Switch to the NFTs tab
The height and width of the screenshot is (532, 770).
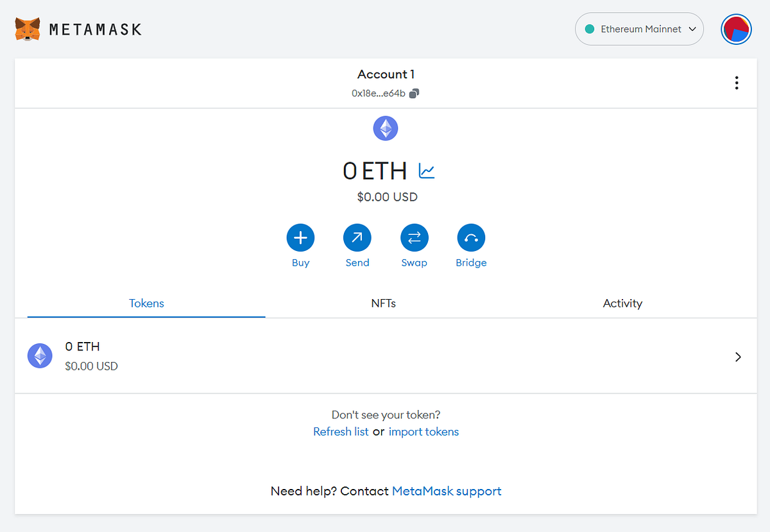coord(383,303)
